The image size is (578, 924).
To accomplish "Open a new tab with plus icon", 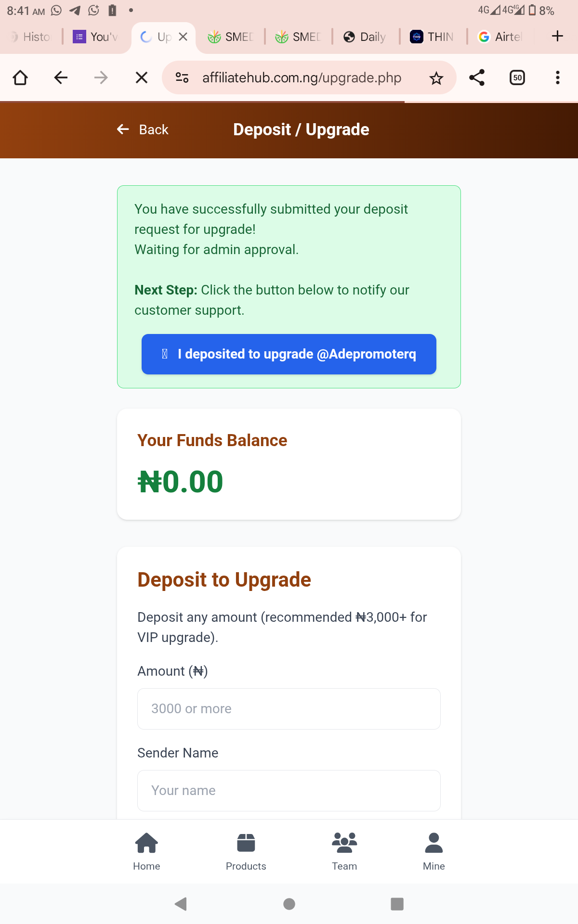I will (x=557, y=36).
